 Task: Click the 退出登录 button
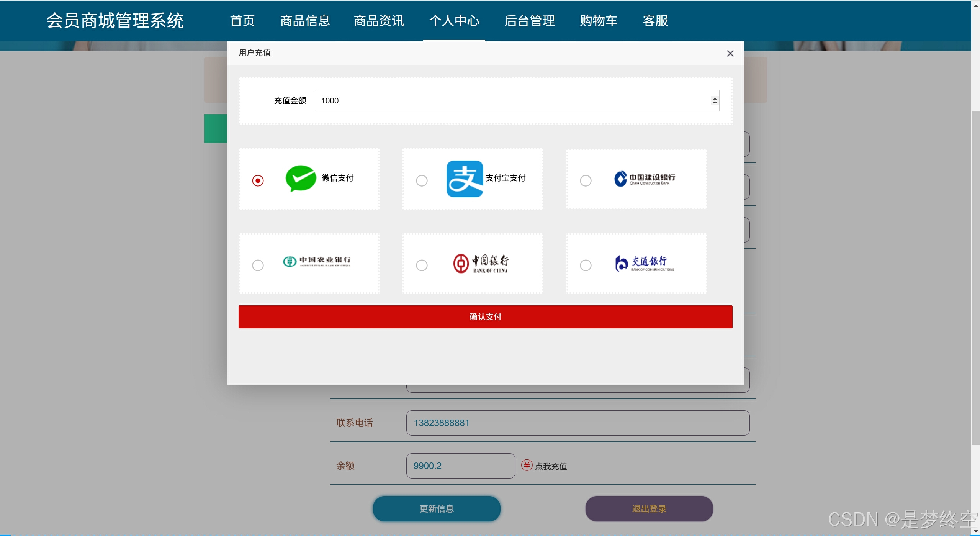click(649, 508)
